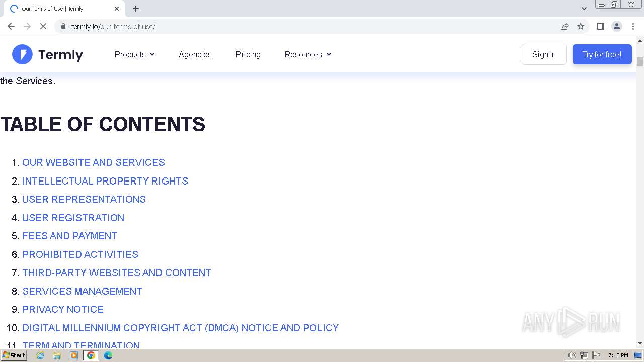
Task: Jump to USER REPRESENTATIONS section
Action: point(84,199)
